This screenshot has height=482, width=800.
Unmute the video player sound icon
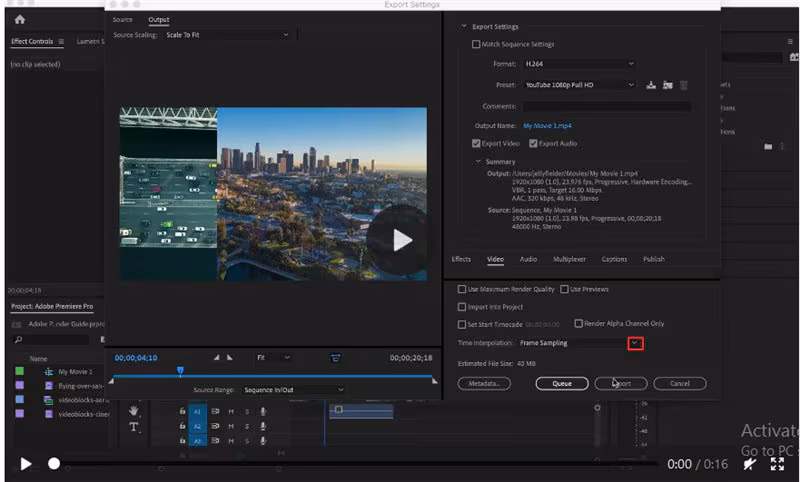tap(749, 464)
